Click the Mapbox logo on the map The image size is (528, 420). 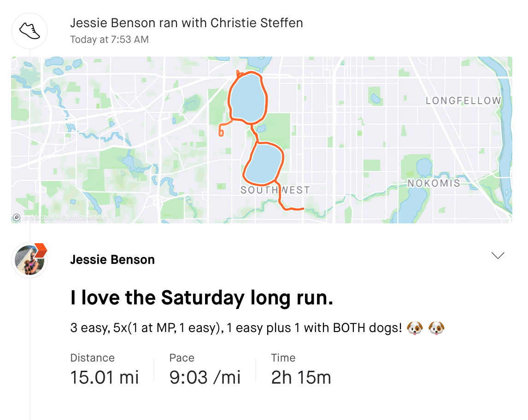(x=17, y=217)
